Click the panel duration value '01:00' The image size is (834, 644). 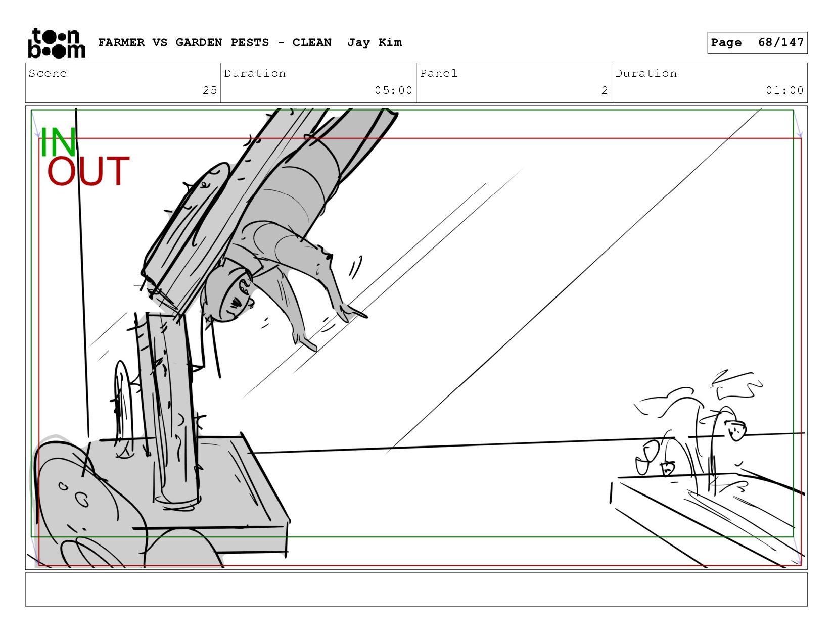[x=784, y=90]
